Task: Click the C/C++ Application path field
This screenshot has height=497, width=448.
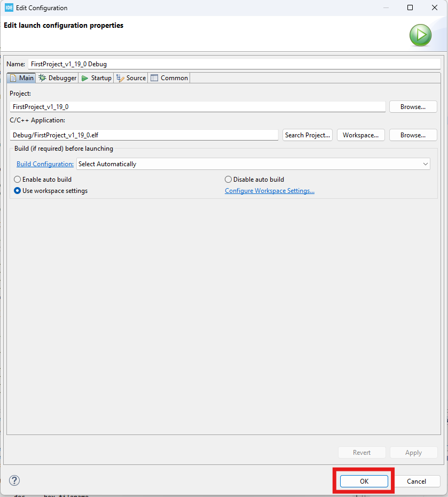Action: (144, 135)
